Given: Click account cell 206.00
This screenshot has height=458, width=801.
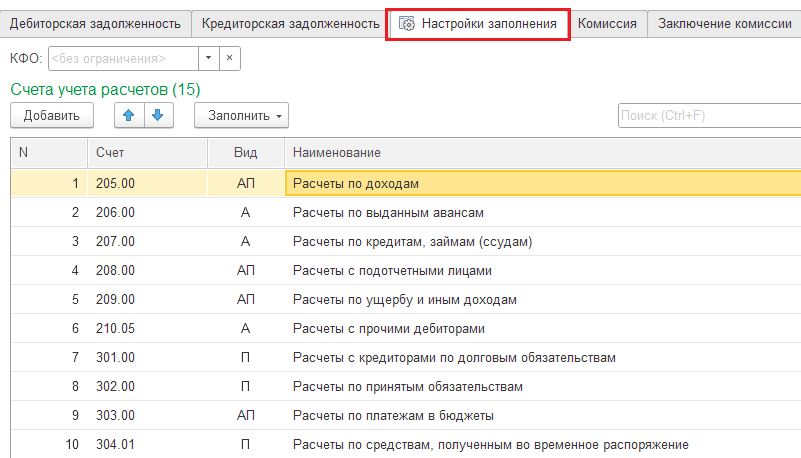Looking at the screenshot, I should tap(148, 212).
